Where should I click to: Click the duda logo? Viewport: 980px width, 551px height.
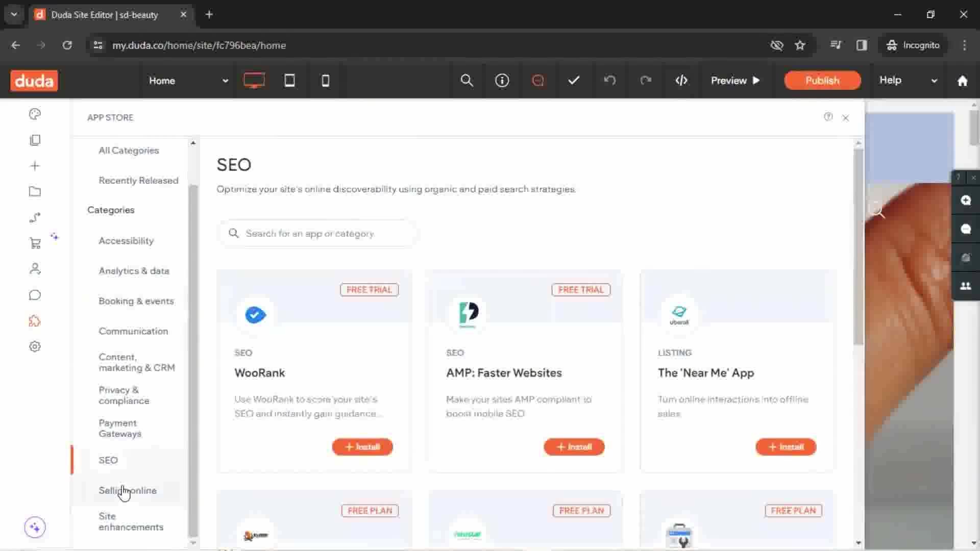(34, 81)
